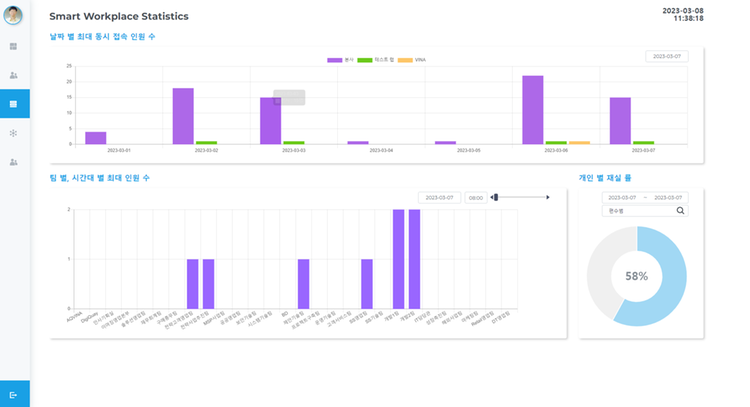This screenshot has height=407, width=750.
Task: Open the team chart date picker
Action: coord(439,198)
